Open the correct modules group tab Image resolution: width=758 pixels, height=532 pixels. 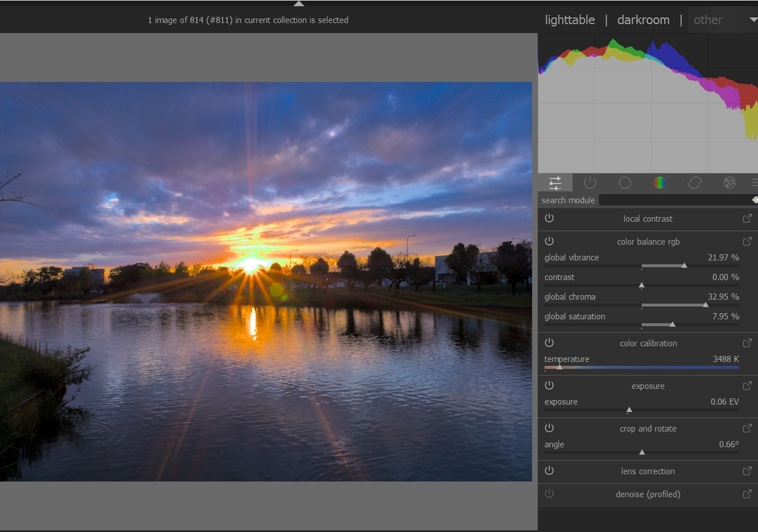click(x=694, y=183)
